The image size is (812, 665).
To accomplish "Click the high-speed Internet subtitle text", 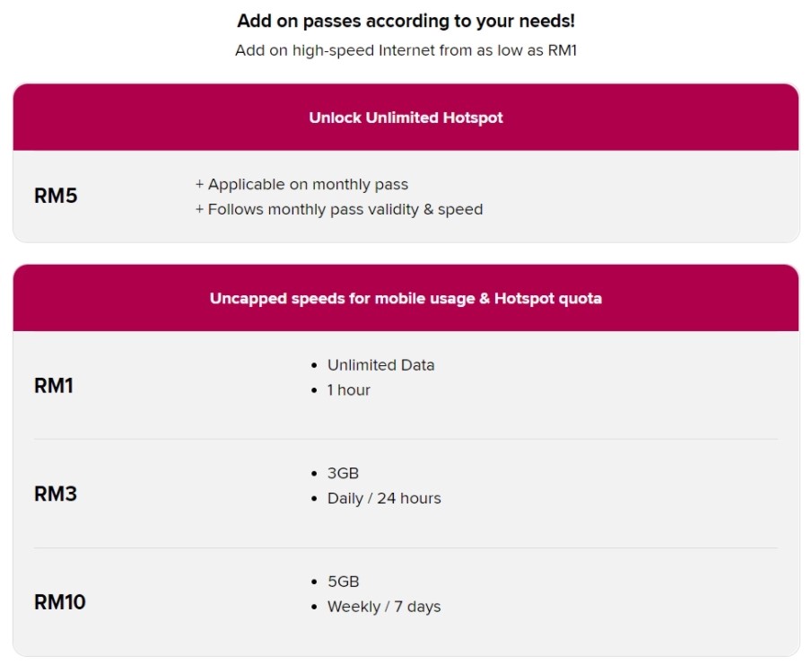I will pyautogui.click(x=406, y=50).
